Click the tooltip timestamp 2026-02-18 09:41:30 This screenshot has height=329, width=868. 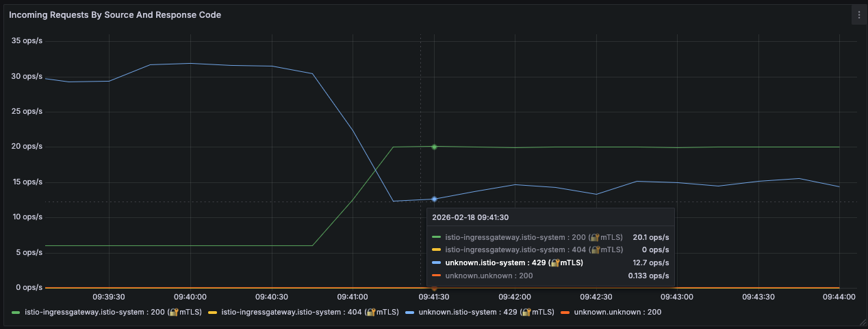470,217
